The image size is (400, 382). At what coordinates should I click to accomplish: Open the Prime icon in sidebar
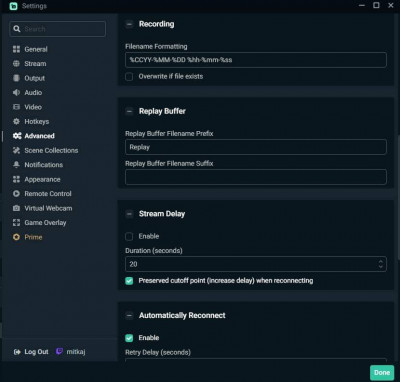coord(16,237)
